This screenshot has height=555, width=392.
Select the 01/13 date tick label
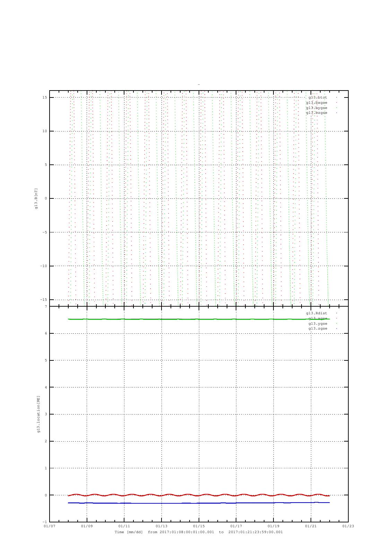pyautogui.click(x=162, y=526)
